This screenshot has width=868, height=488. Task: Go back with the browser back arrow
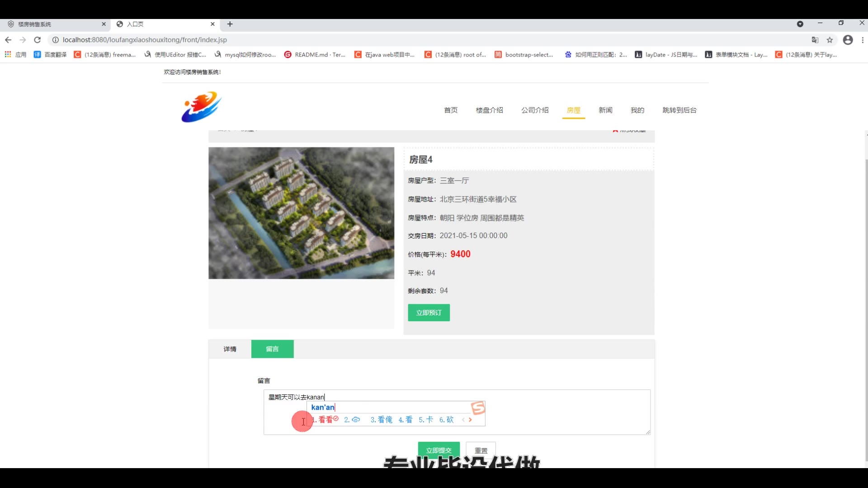coord(8,40)
